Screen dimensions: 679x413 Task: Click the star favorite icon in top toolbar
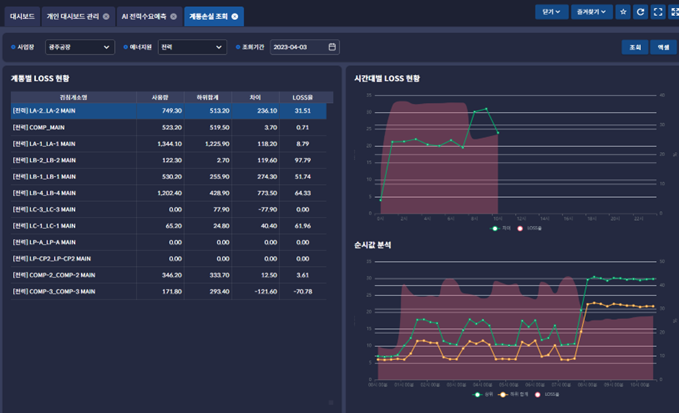(624, 12)
